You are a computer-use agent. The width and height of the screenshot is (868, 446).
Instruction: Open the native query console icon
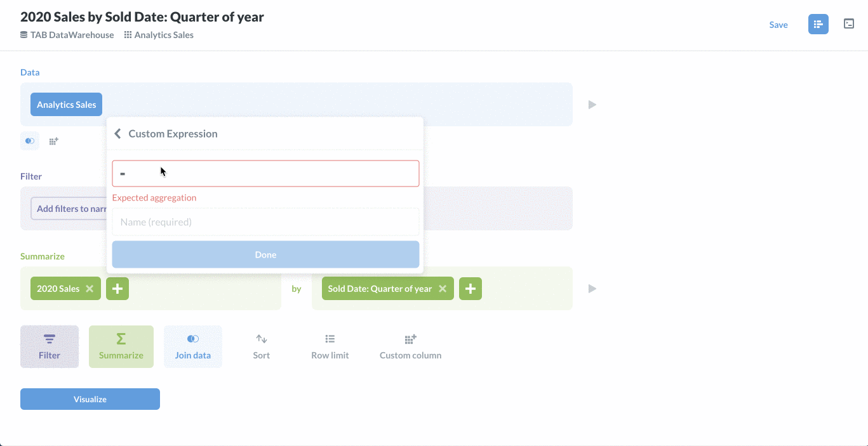coord(849,24)
